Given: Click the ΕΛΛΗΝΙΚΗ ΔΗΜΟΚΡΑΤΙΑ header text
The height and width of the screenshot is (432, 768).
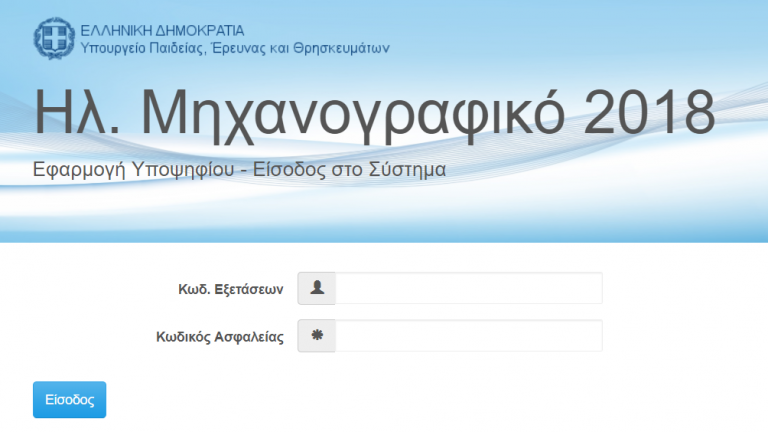Looking at the screenshot, I should click(162, 31).
